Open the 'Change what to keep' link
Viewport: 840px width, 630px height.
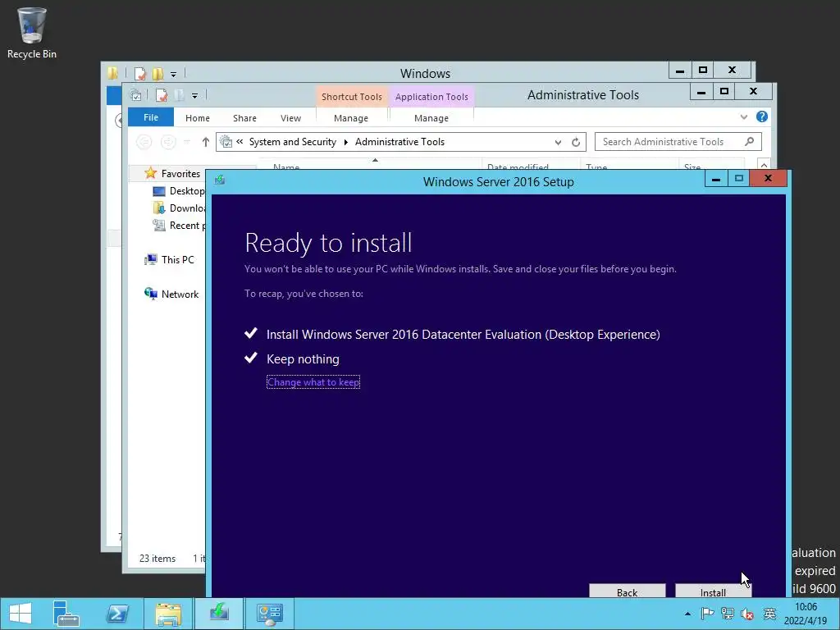click(x=313, y=382)
